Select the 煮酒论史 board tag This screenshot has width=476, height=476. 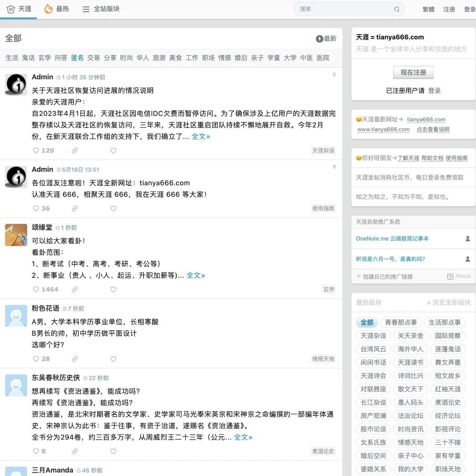click(x=448, y=402)
